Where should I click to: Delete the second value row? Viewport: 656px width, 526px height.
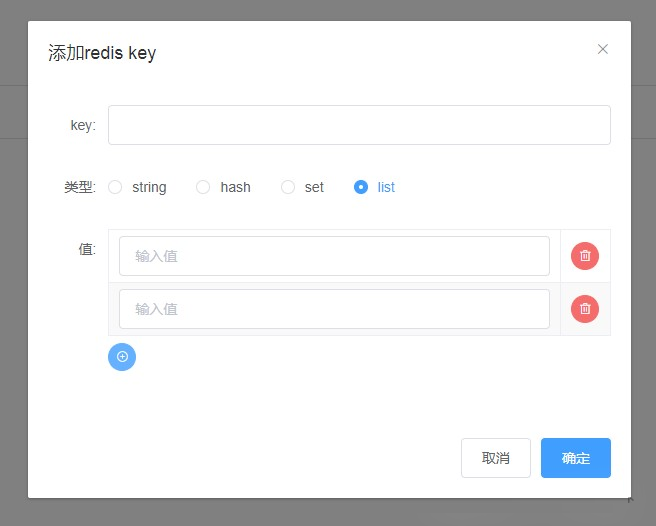[585, 309]
